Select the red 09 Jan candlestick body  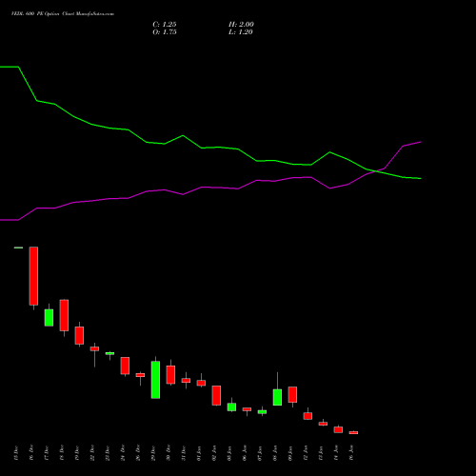pos(292,394)
